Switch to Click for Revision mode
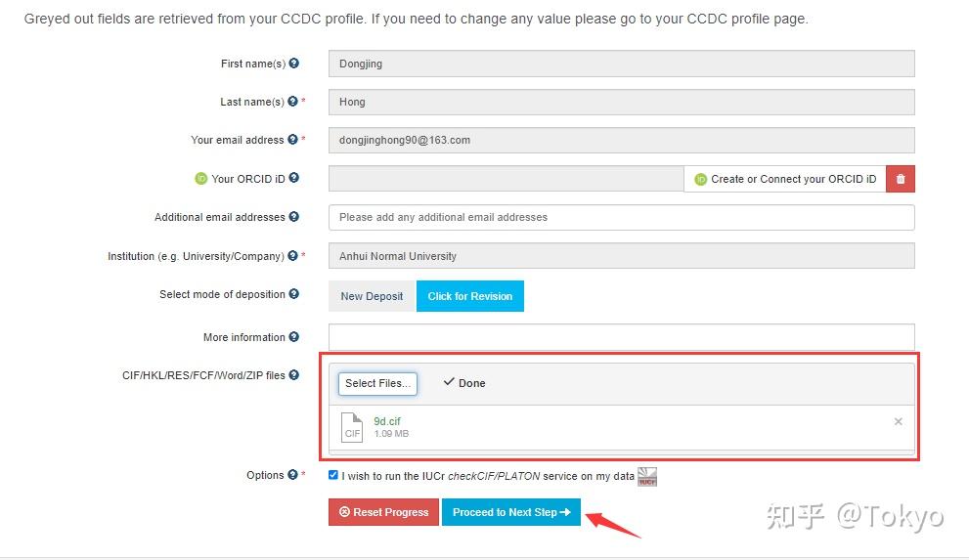969x560 pixels. (470, 296)
